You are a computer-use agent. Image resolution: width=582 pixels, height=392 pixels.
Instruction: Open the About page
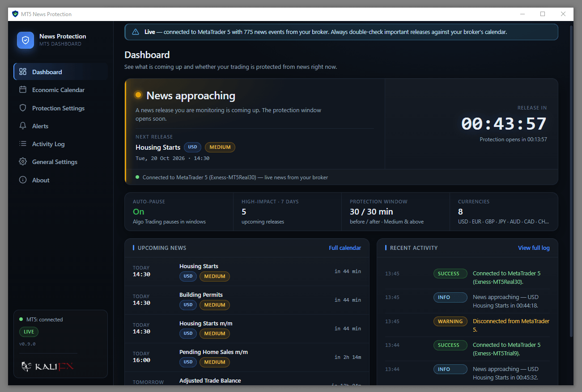tap(61, 180)
